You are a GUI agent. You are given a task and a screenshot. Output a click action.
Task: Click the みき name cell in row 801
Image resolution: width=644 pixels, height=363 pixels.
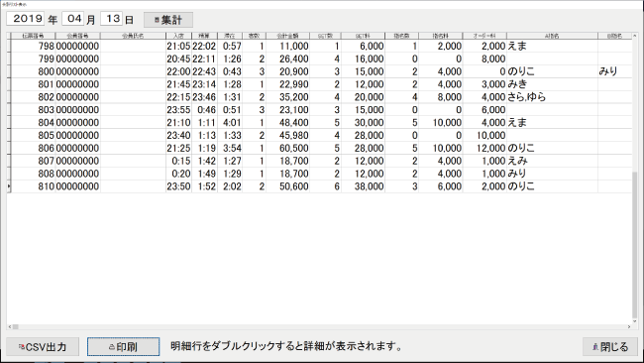click(552, 84)
